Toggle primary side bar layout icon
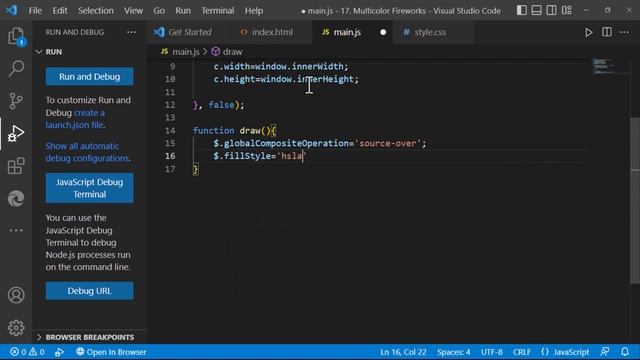 [521, 10]
